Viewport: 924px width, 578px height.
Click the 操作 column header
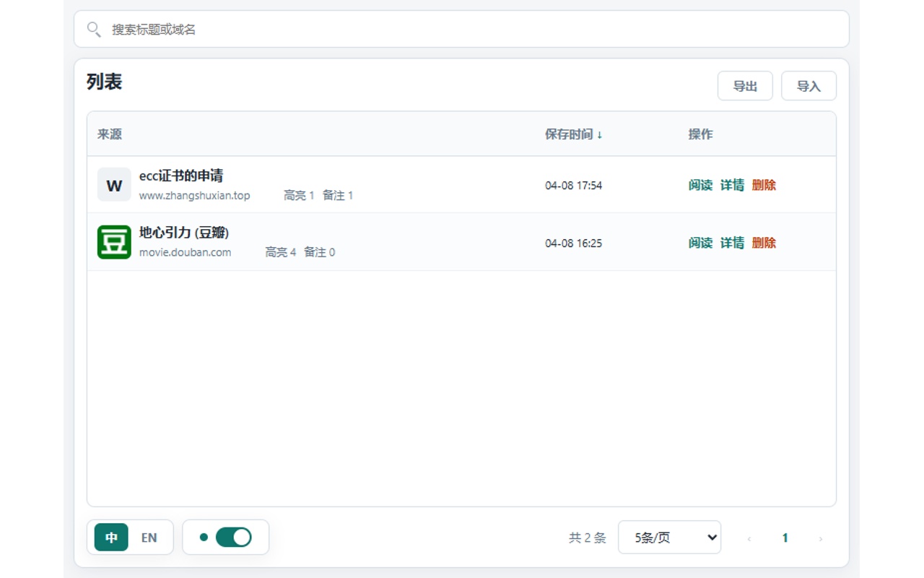coord(700,134)
